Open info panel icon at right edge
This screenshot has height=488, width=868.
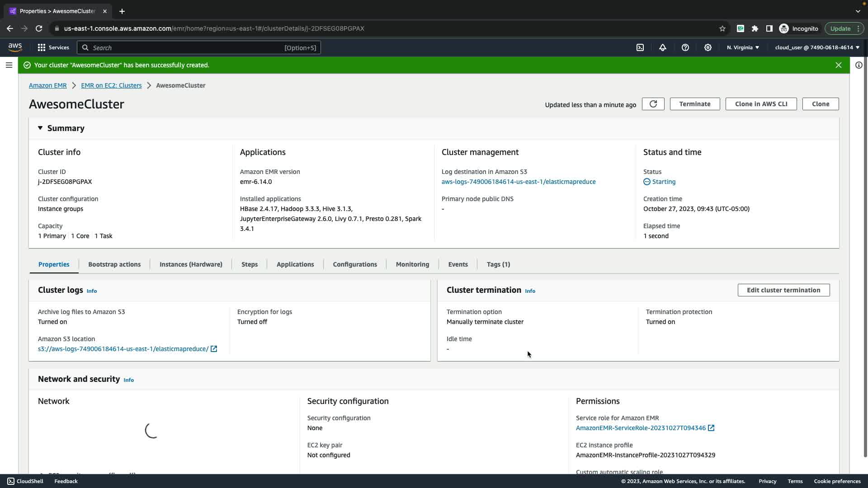click(859, 65)
